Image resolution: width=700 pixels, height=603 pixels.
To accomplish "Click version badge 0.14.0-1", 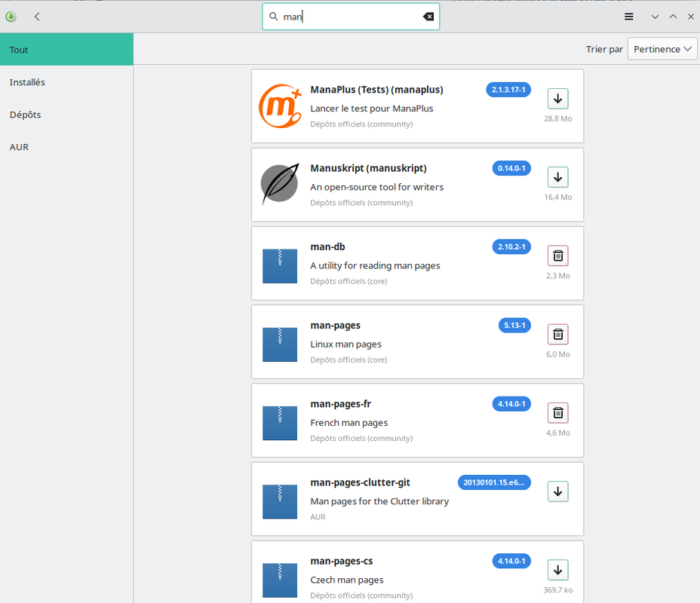I will [511, 168].
